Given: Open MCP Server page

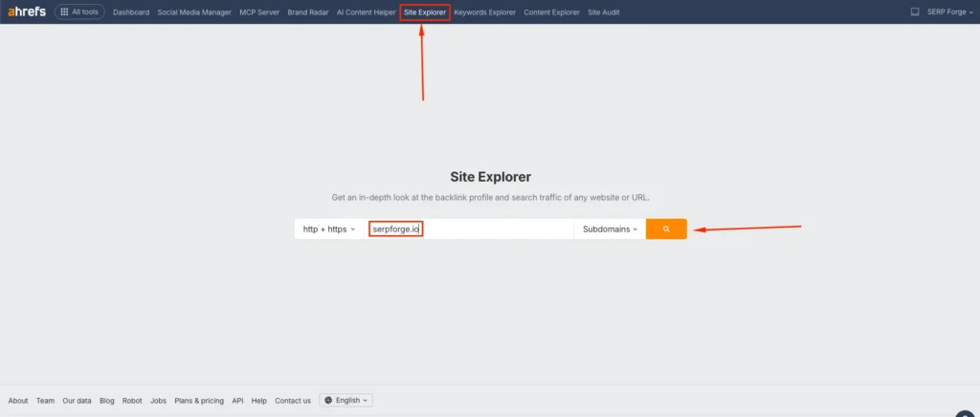Looking at the screenshot, I should 259,11.
